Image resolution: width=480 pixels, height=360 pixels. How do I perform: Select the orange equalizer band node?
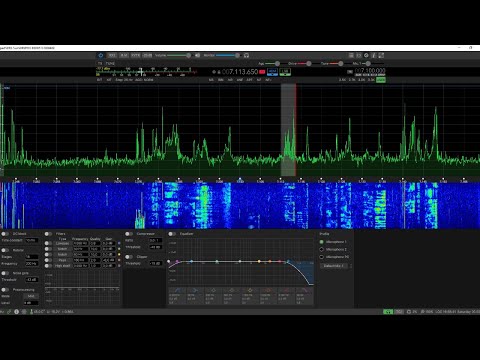point(270,261)
